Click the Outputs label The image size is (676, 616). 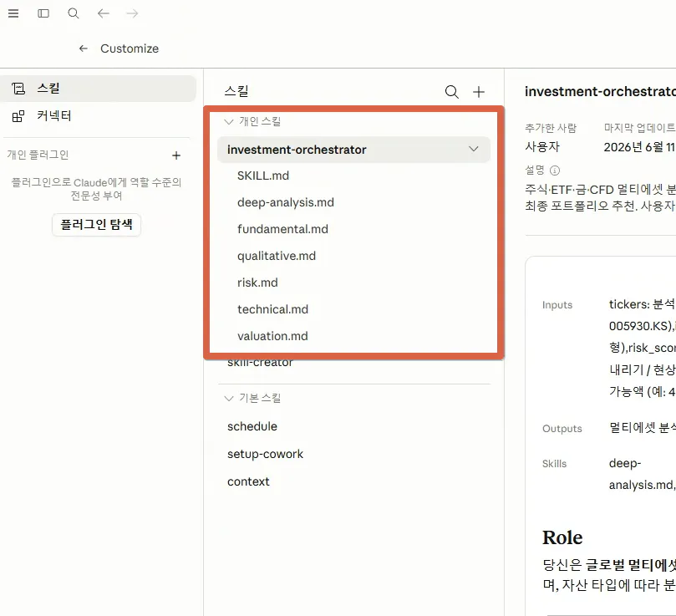click(x=562, y=429)
